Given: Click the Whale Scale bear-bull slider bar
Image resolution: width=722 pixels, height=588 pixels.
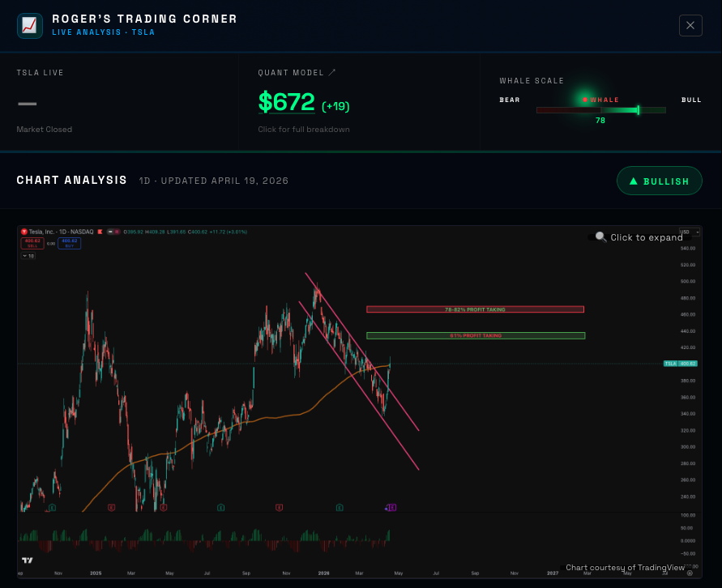Looking at the screenshot, I should [601, 110].
